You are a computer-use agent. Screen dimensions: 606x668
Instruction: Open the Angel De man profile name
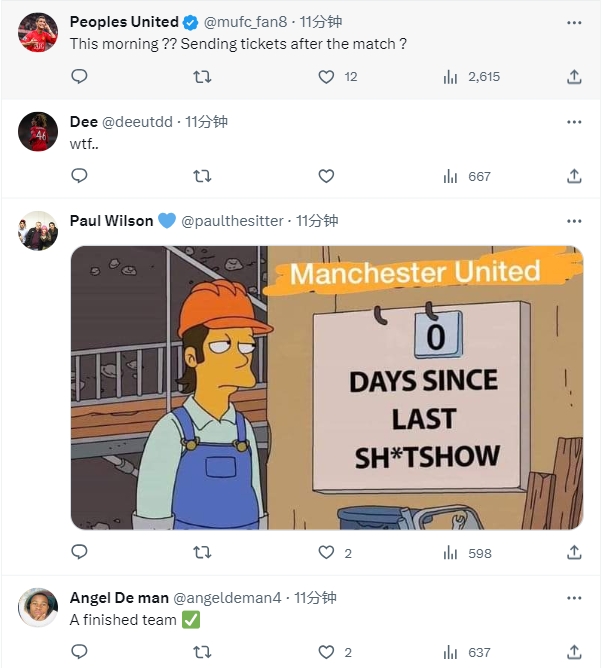point(119,598)
